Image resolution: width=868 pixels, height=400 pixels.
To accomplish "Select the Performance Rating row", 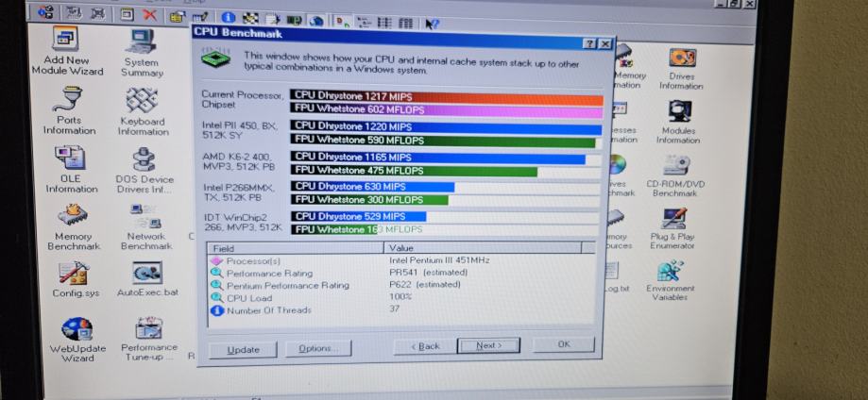I will pyautogui.click(x=401, y=273).
